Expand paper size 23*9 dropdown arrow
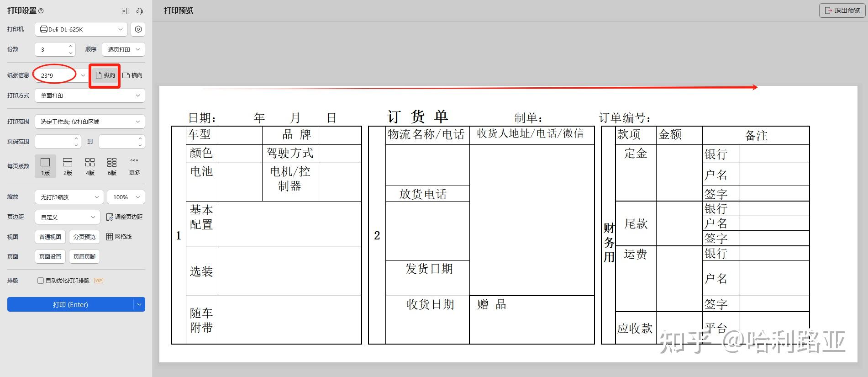Image resolution: width=868 pixels, height=377 pixels. point(83,75)
